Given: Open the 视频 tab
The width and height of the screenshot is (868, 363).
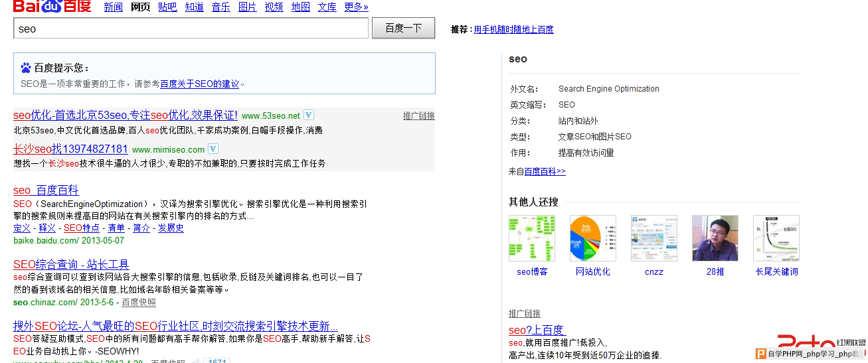Looking at the screenshot, I should pos(274,7).
